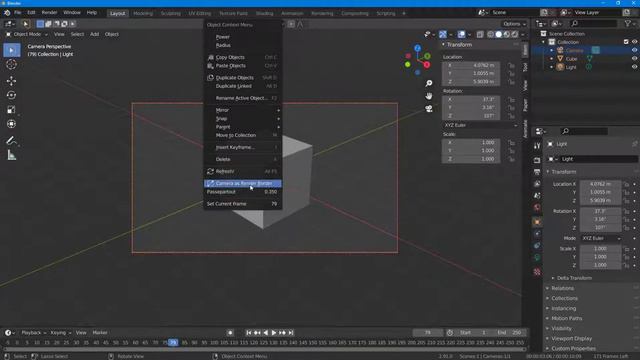Enable auto keying record button
The height and width of the screenshot is (360, 640).
click(230, 333)
